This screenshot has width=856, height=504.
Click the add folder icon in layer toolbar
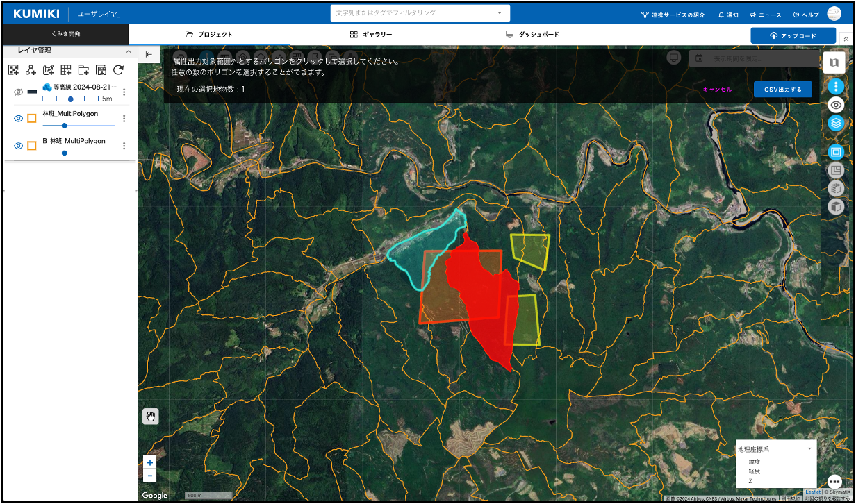pyautogui.click(x=83, y=69)
